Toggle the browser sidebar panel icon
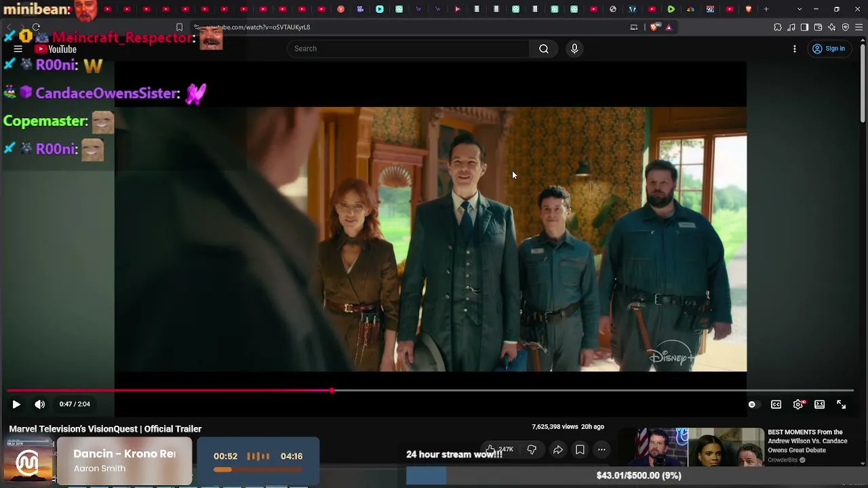 point(805,27)
